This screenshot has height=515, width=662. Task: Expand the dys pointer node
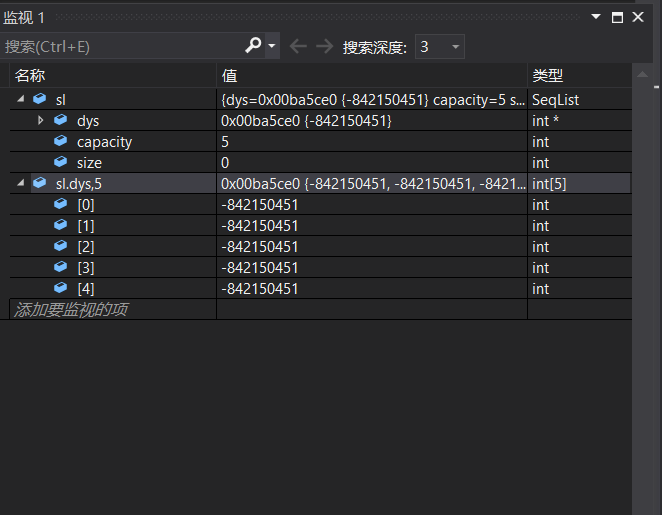(x=41, y=121)
